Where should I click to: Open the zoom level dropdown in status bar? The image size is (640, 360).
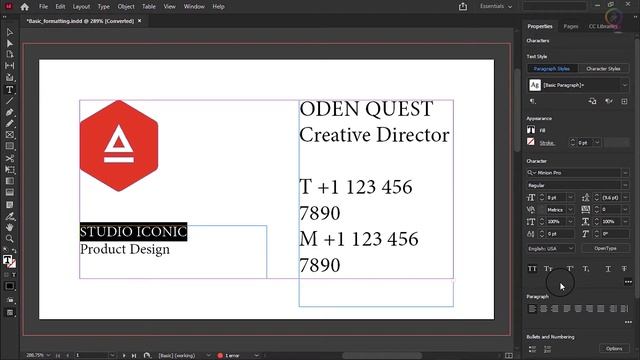[49, 356]
